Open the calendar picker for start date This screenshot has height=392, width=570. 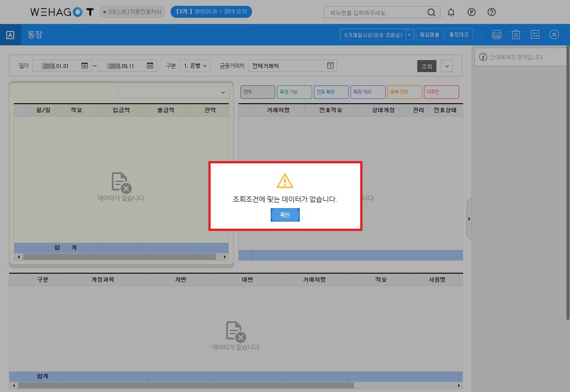[85, 66]
